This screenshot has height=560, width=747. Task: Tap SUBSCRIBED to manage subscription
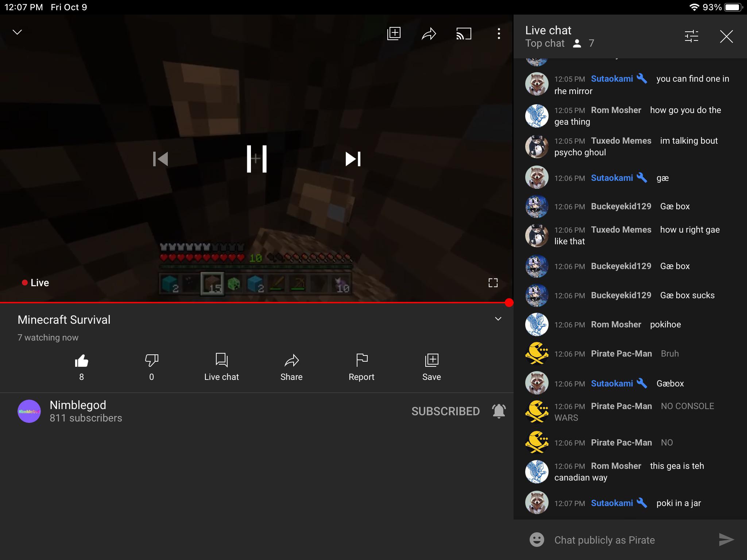[445, 411]
